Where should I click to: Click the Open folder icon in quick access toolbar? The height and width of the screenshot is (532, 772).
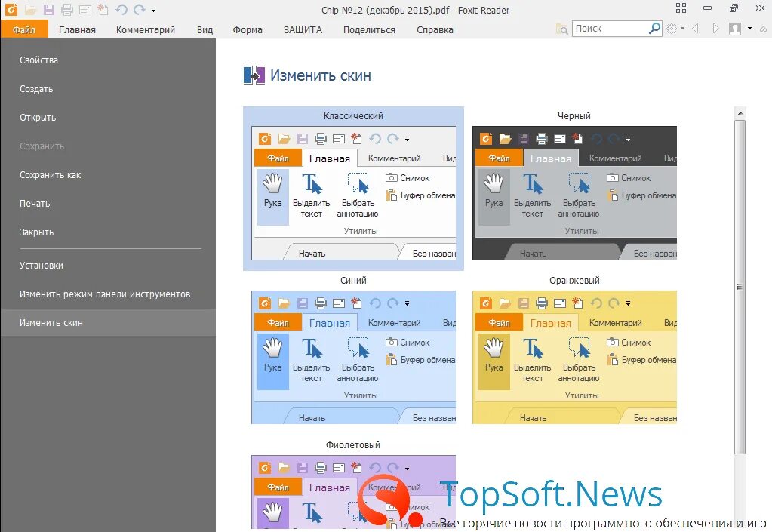pyautogui.click(x=30, y=9)
